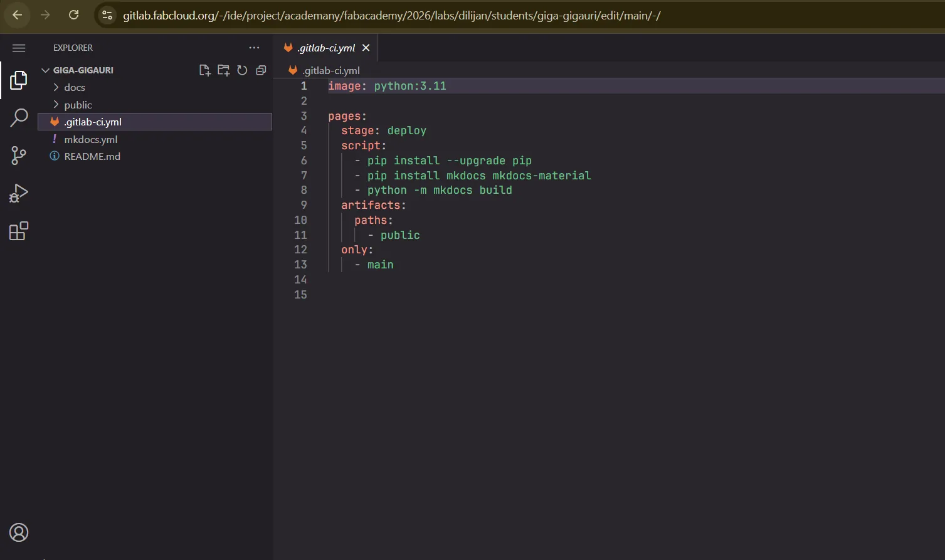Image resolution: width=945 pixels, height=560 pixels.
Task: Switch to the .gitlab-ci.yml tab
Action: click(326, 48)
